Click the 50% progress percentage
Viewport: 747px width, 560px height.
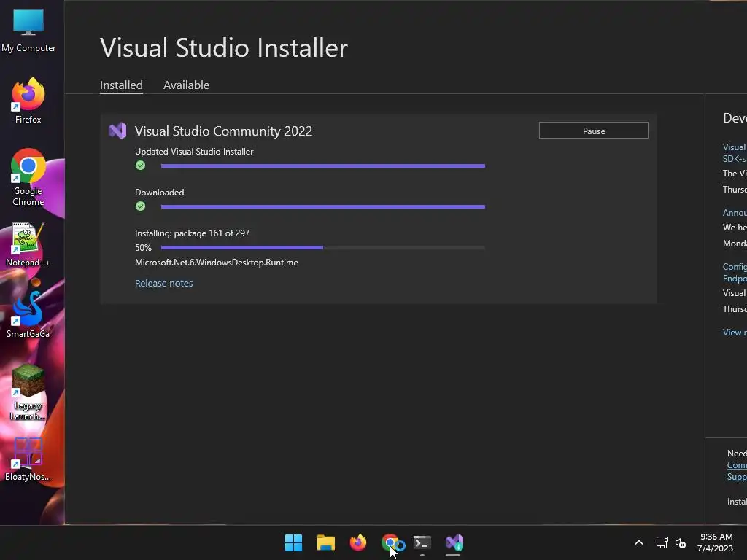pos(143,248)
